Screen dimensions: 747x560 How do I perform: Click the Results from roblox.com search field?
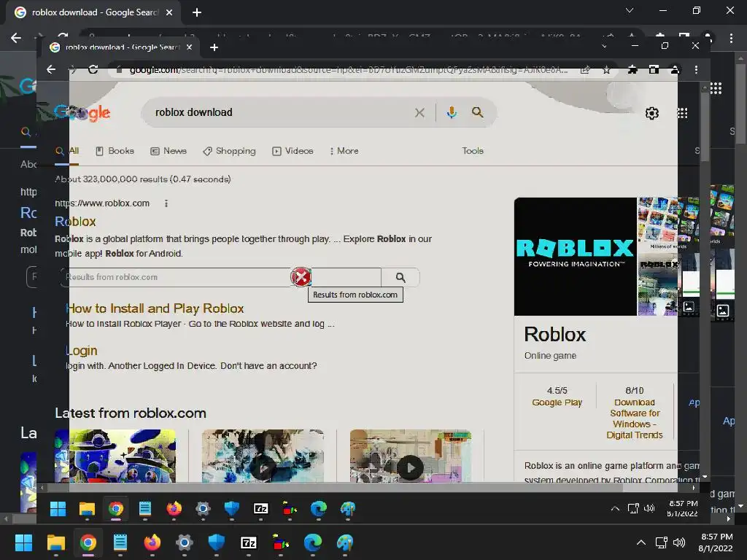tap(220, 277)
